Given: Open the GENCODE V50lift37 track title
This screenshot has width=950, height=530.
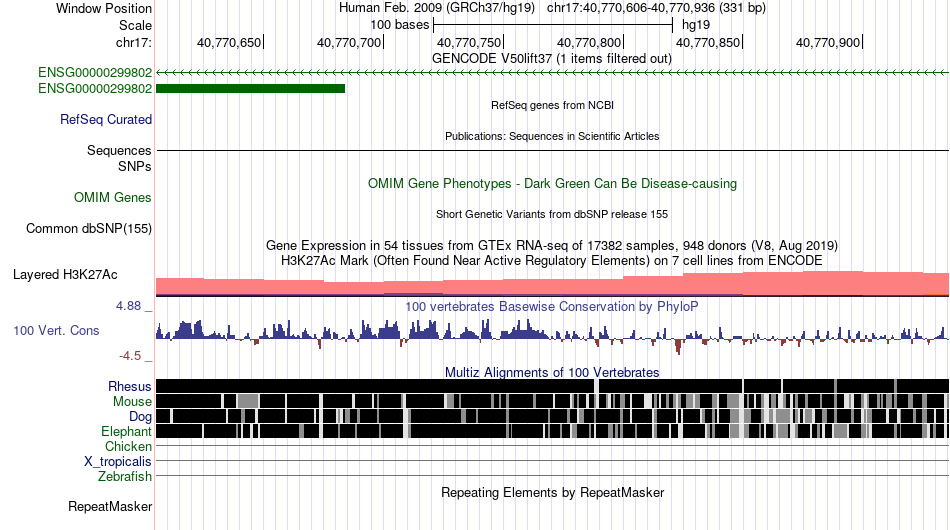Looking at the screenshot, I should click(x=552, y=59).
